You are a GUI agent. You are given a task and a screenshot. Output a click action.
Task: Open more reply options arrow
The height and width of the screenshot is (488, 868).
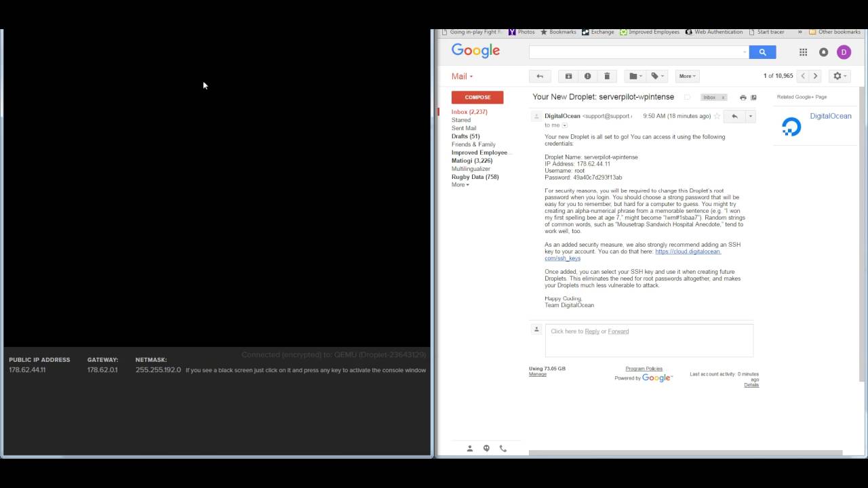750,117
